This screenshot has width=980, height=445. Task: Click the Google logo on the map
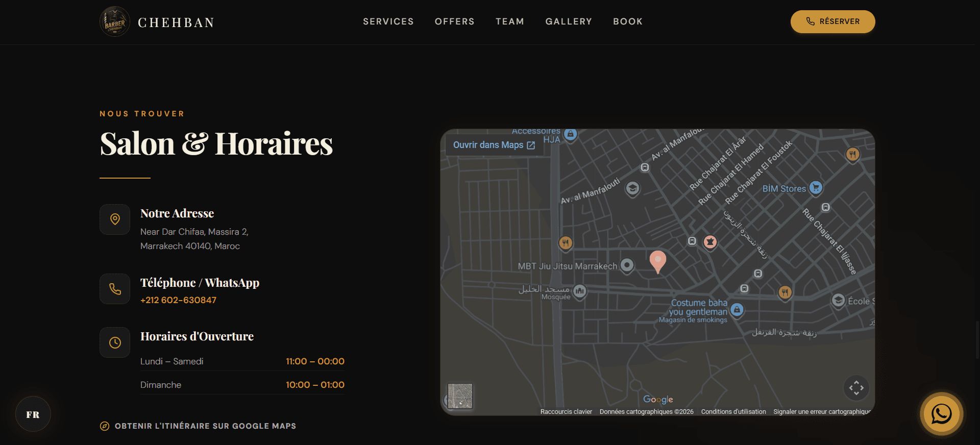click(658, 399)
